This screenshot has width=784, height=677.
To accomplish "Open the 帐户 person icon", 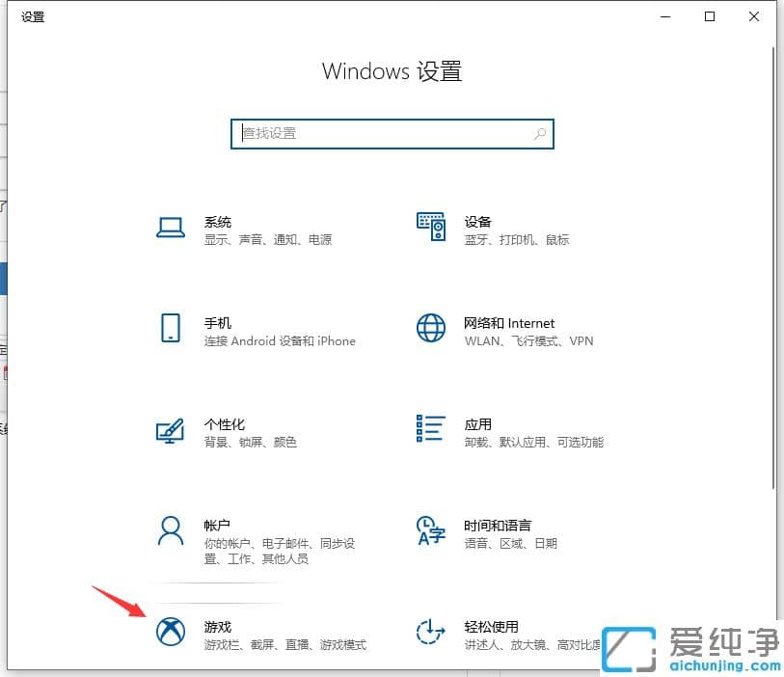I will (x=171, y=531).
